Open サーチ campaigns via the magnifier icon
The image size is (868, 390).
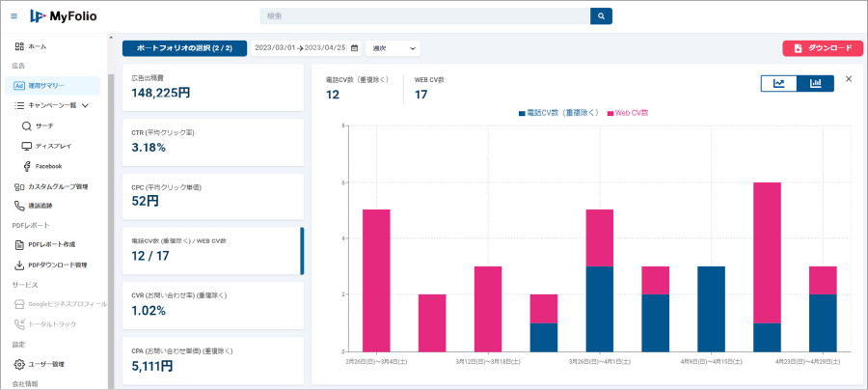coord(27,126)
